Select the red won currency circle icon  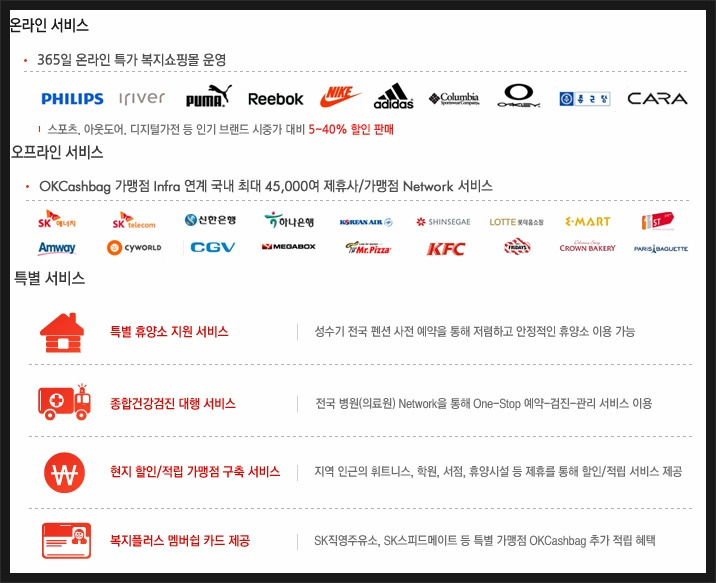point(64,473)
